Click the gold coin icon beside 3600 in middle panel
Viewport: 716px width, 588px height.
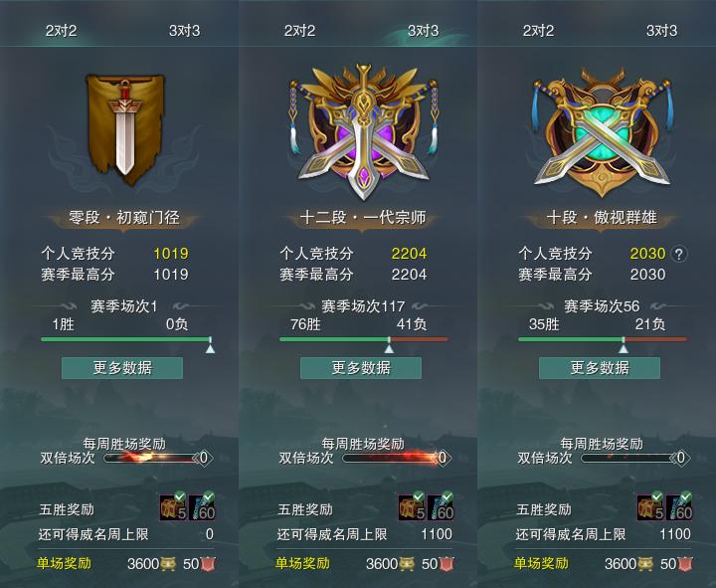(407, 564)
